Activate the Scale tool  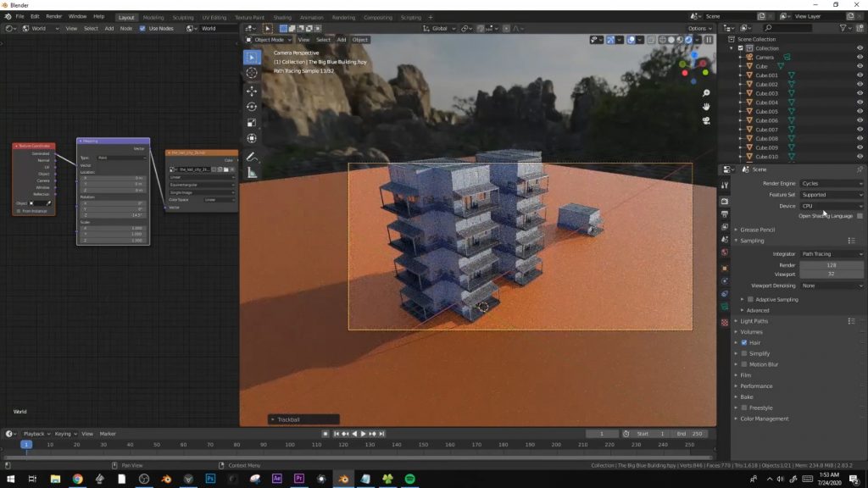click(x=252, y=123)
